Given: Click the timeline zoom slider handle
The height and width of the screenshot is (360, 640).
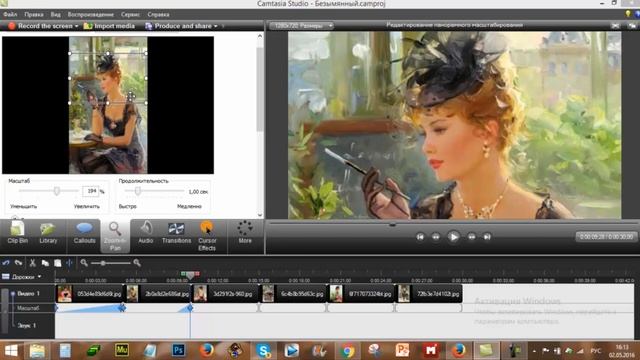Looking at the screenshot, I should pos(103,263).
